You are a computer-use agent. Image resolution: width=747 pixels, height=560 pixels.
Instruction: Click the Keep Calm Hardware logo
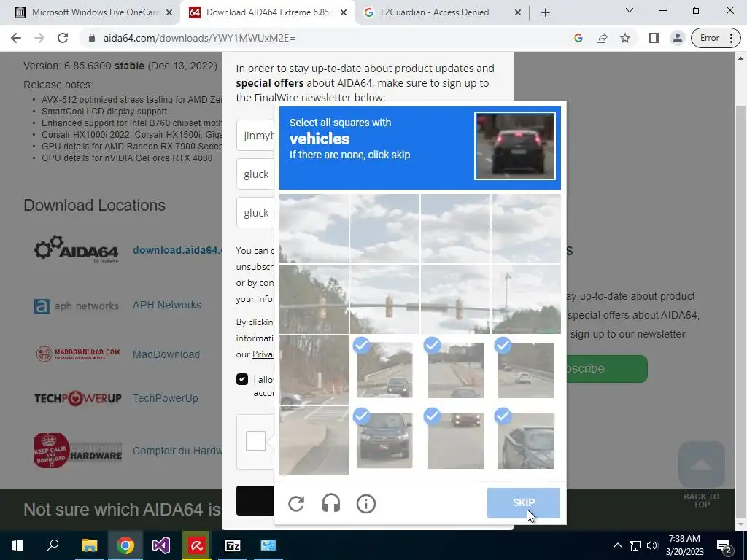tap(77, 451)
